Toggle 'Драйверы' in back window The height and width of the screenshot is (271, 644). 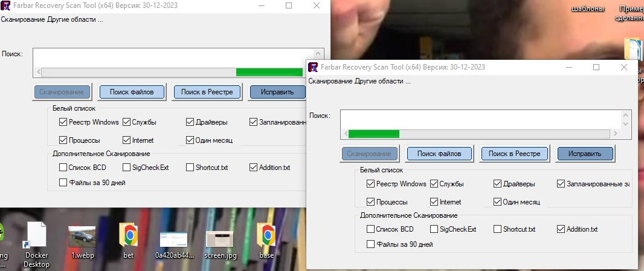pyautogui.click(x=190, y=122)
